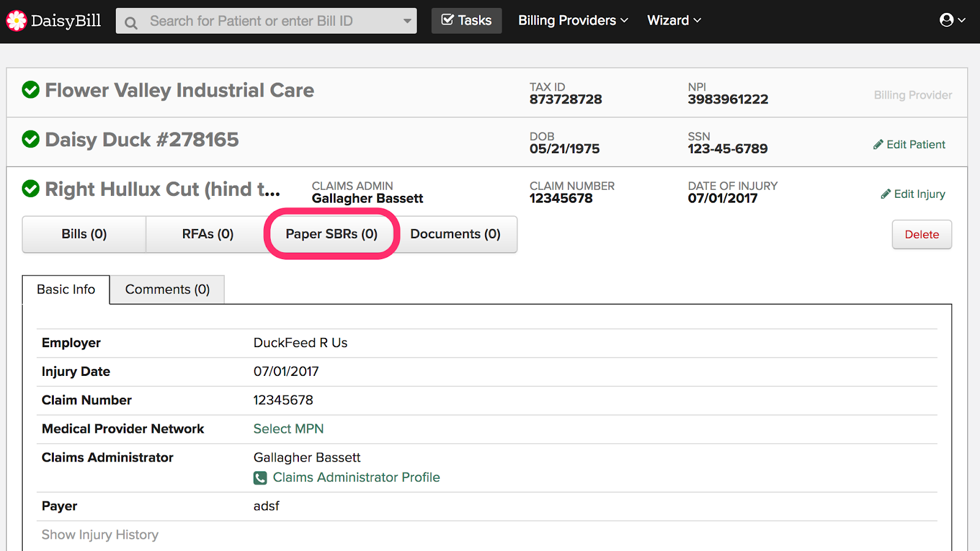Open the Claims Administrator Profile link
This screenshot has width=980, height=551.
click(356, 478)
